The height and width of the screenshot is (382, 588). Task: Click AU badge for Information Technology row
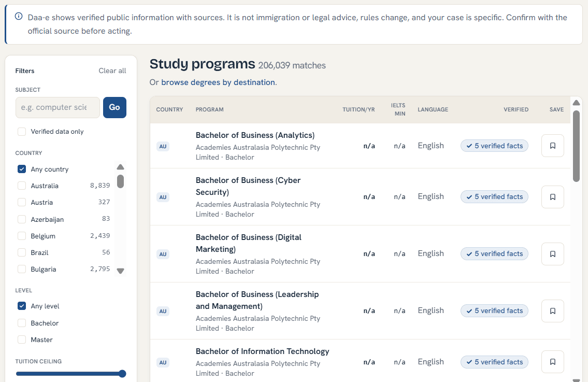(163, 362)
